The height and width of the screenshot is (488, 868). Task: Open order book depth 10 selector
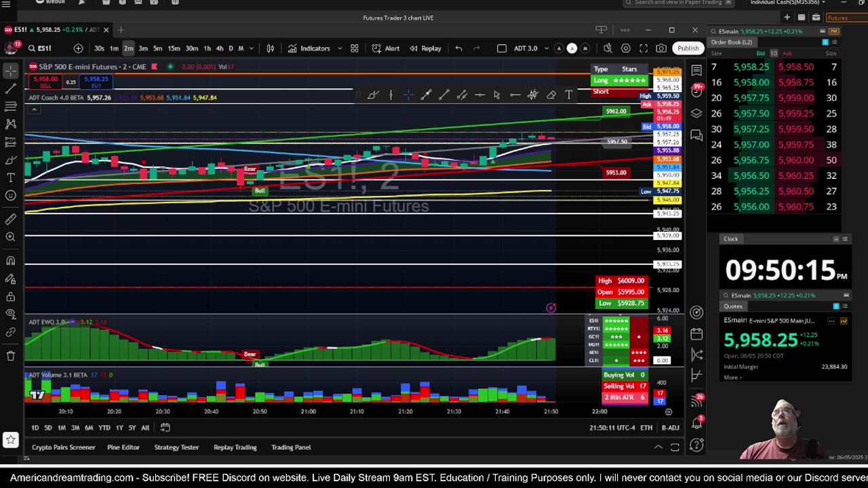pyautogui.click(x=773, y=54)
